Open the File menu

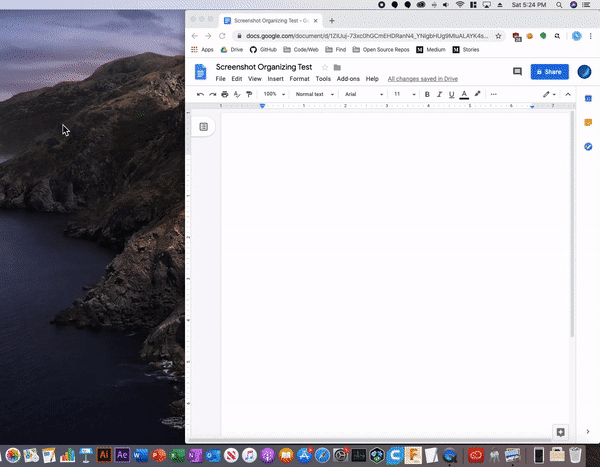[220, 79]
